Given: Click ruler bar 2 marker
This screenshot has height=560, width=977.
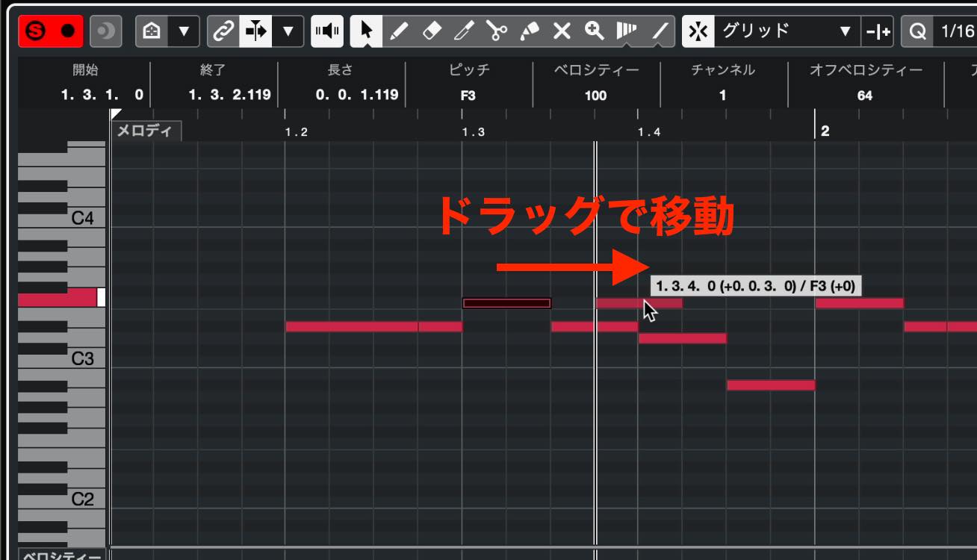Looking at the screenshot, I should (x=825, y=131).
